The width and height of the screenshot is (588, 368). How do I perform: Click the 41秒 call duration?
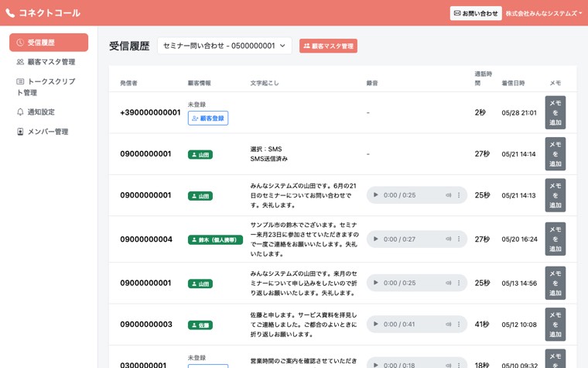482,324
